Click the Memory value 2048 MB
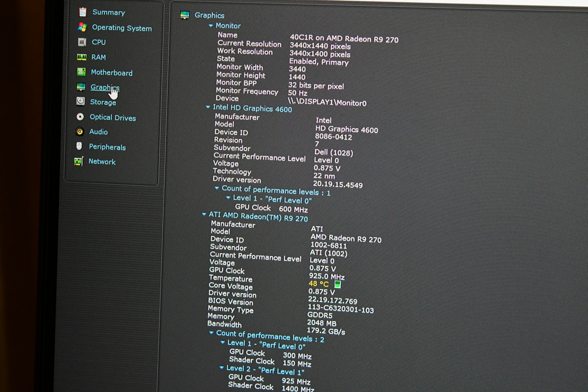The width and height of the screenshot is (588, 392). tap(322, 323)
